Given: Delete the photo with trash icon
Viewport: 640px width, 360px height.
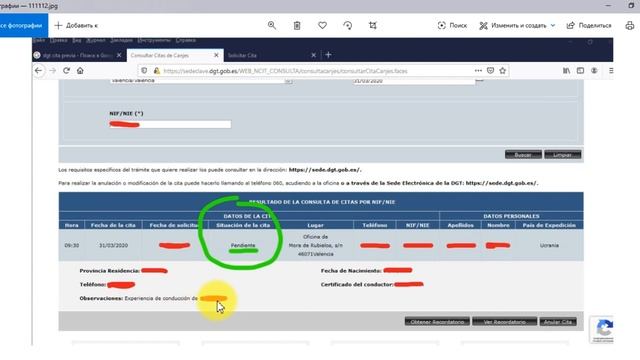Looking at the screenshot, I should pos(297,25).
